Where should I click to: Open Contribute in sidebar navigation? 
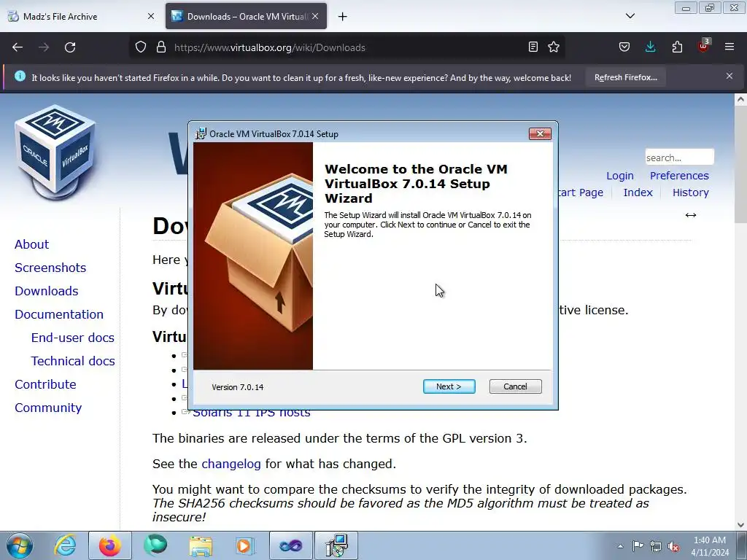[45, 384]
